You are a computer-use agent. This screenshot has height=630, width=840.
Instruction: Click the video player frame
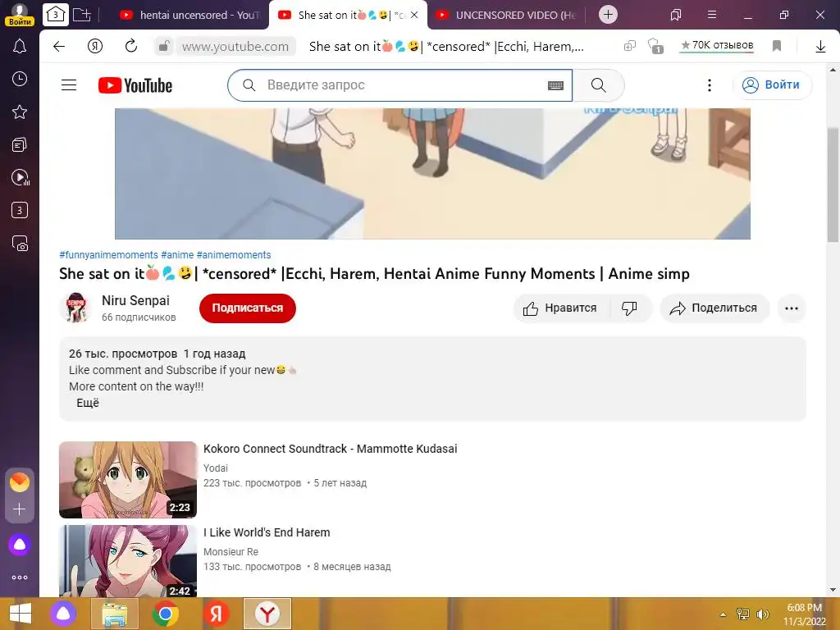coord(432,174)
